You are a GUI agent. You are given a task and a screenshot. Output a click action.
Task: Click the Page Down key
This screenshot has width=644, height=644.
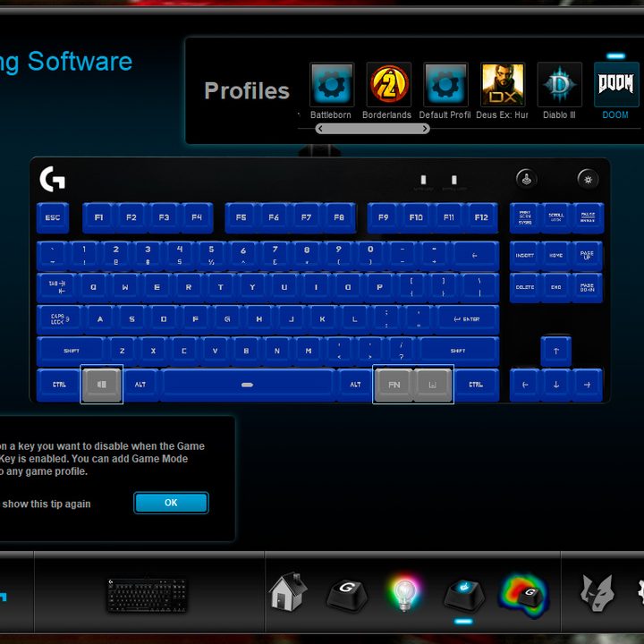[x=588, y=287]
